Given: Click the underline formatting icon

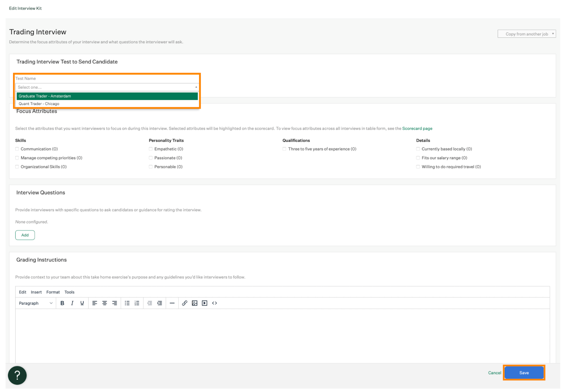Looking at the screenshot, I should click(x=82, y=303).
